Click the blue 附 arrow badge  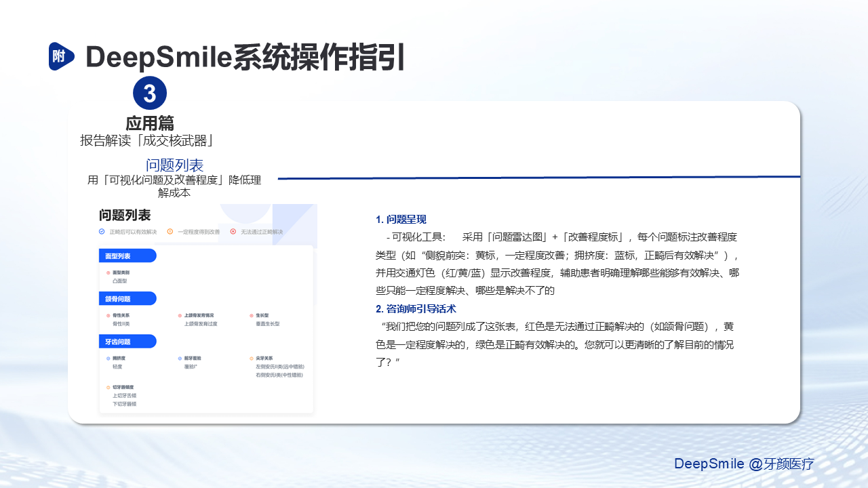(61, 56)
